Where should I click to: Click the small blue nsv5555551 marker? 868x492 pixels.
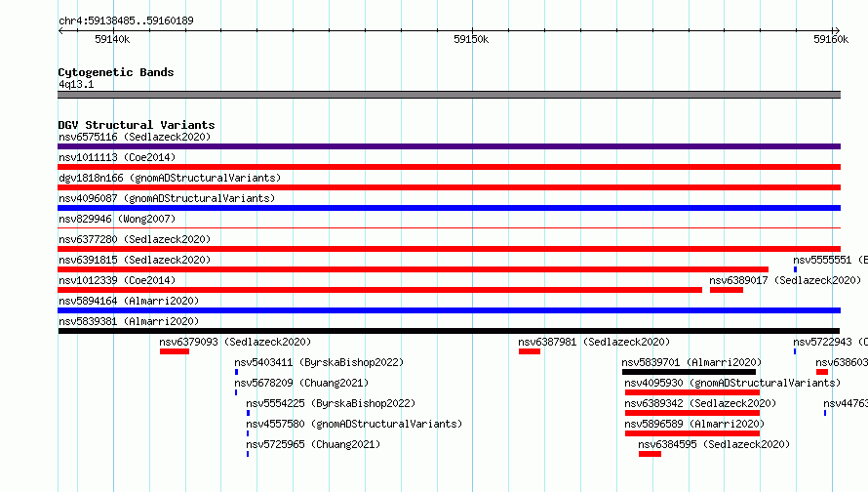tap(795, 269)
